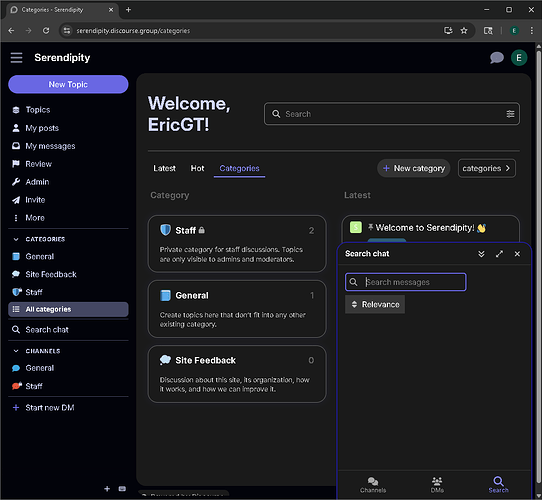This screenshot has height=500, width=542.
Task: Click the Serendipity site title
Action: click(x=62, y=57)
